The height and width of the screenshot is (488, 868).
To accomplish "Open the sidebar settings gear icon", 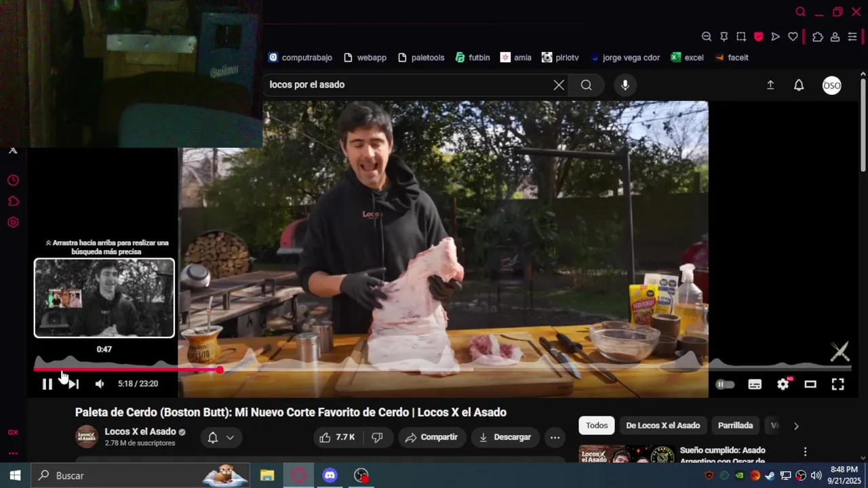I will coord(13,222).
